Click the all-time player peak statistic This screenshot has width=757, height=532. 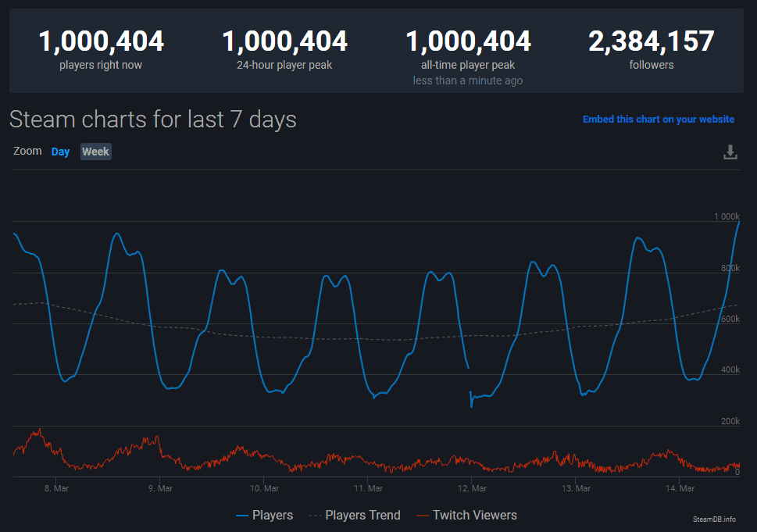[468, 57]
